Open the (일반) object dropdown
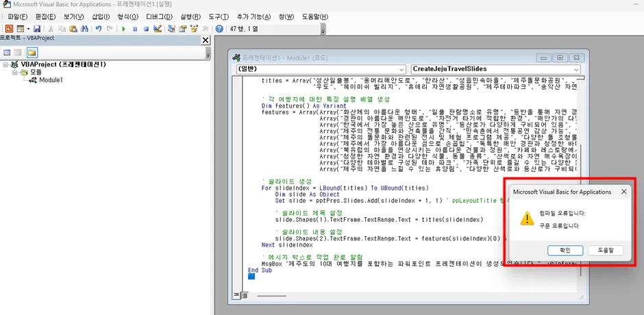 tap(321, 69)
